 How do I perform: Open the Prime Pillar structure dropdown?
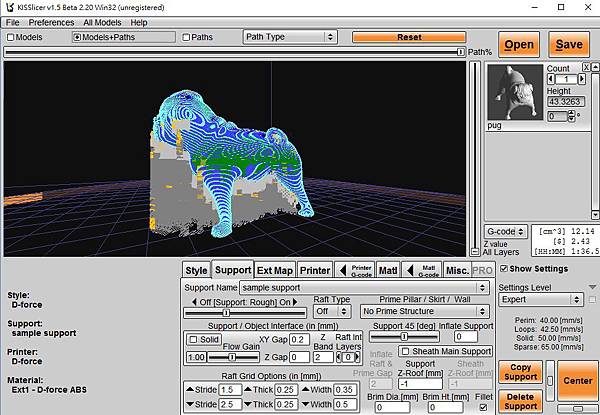pyautogui.click(x=424, y=312)
